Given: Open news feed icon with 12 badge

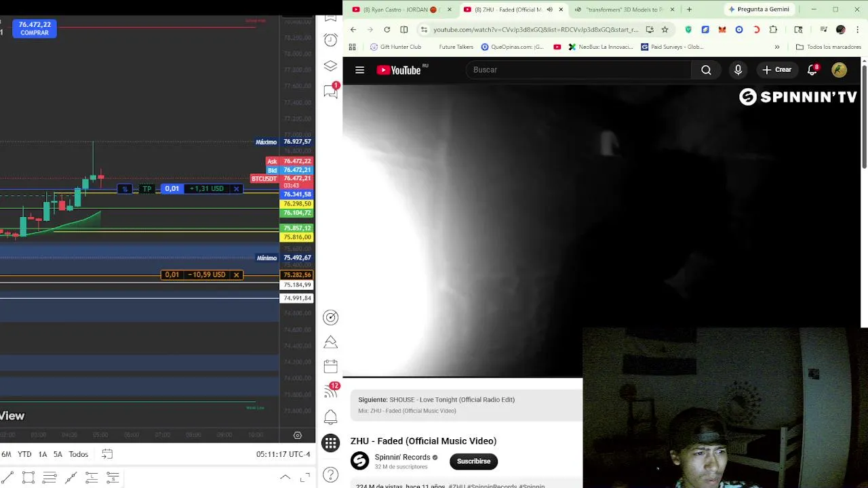Looking at the screenshot, I should 331,391.
